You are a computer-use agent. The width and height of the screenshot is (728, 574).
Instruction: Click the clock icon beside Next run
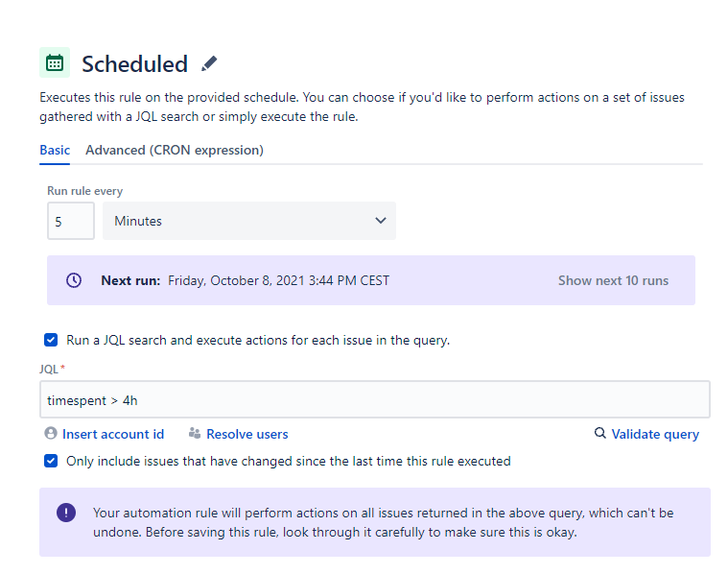click(74, 280)
